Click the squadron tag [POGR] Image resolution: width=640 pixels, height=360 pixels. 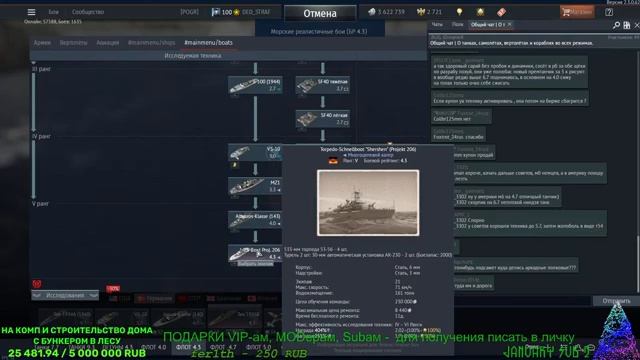pyautogui.click(x=189, y=12)
